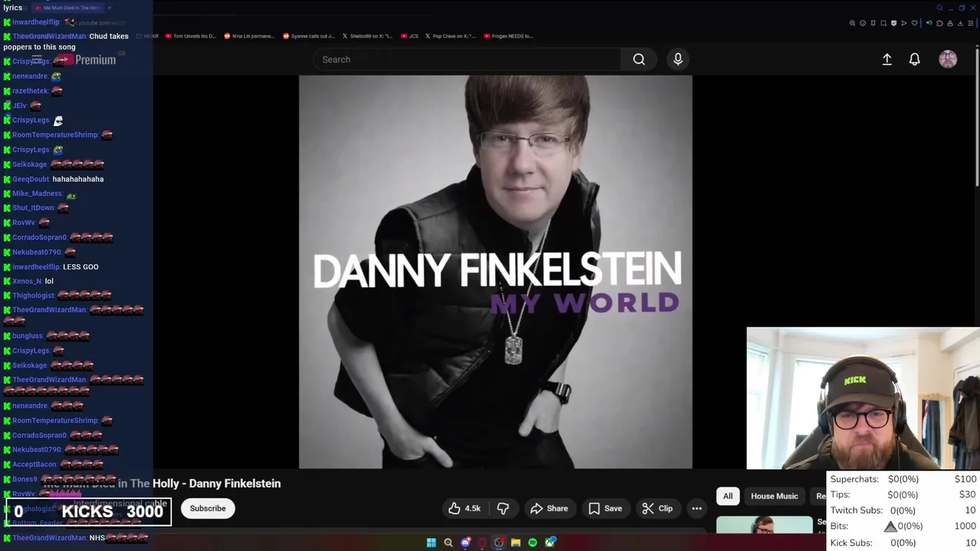
Task: Open the YouTube upload/create icon
Action: pyautogui.click(x=887, y=59)
